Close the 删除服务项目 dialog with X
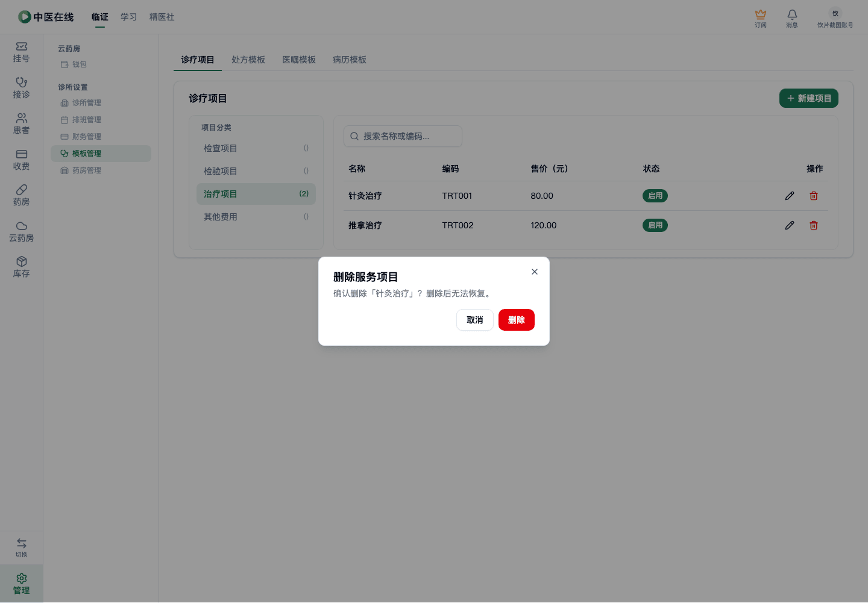868x603 pixels. (x=535, y=272)
